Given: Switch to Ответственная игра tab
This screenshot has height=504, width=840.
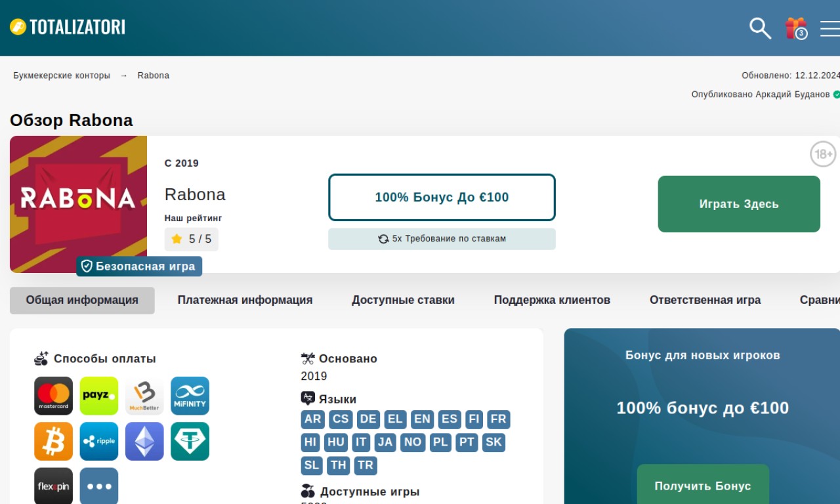Looking at the screenshot, I should 705,300.
